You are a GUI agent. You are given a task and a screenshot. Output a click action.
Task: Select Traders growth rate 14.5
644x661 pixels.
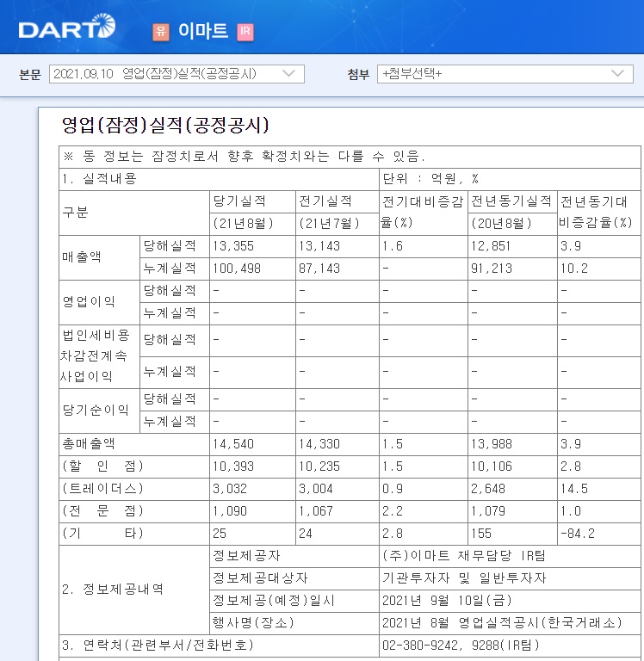click(x=573, y=489)
